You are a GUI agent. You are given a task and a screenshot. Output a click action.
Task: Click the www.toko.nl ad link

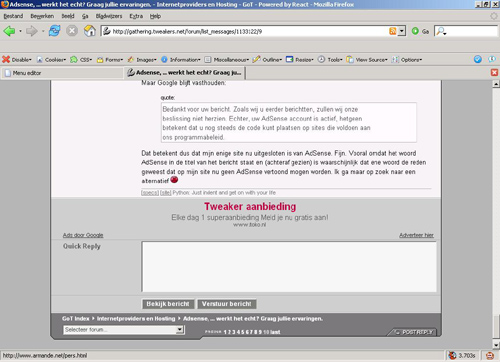[x=250, y=225]
